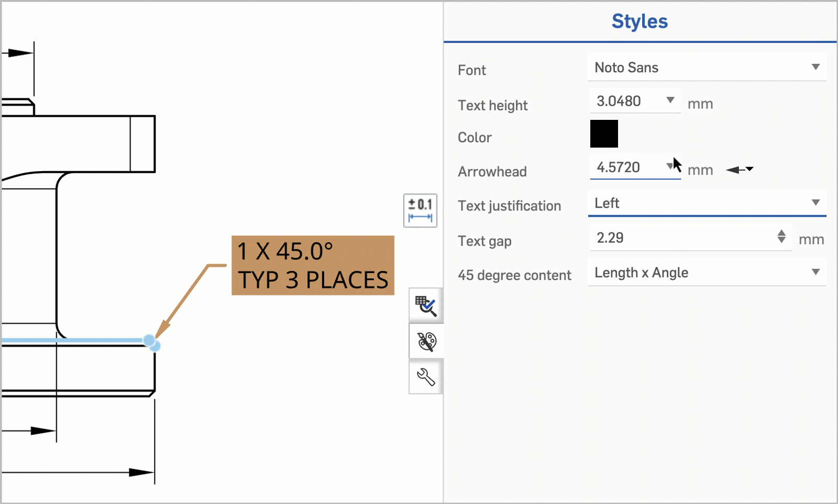Click the blue leader attachment point
This screenshot has width=838, height=504.
click(150, 341)
